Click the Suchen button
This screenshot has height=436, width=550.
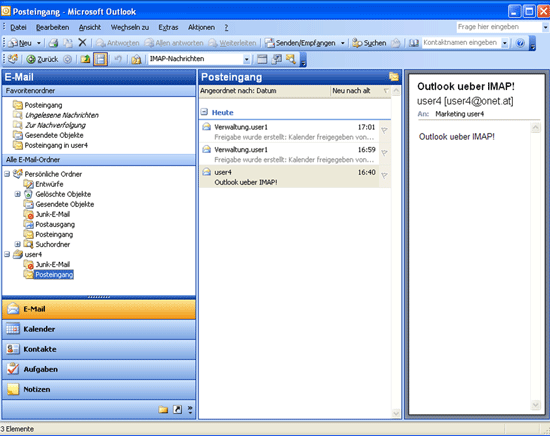point(369,43)
